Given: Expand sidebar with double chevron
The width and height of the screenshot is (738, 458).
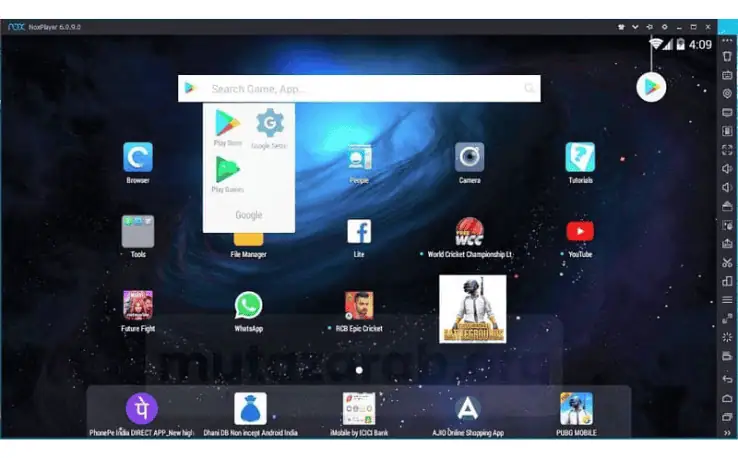Looking at the screenshot, I should coord(727,433).
